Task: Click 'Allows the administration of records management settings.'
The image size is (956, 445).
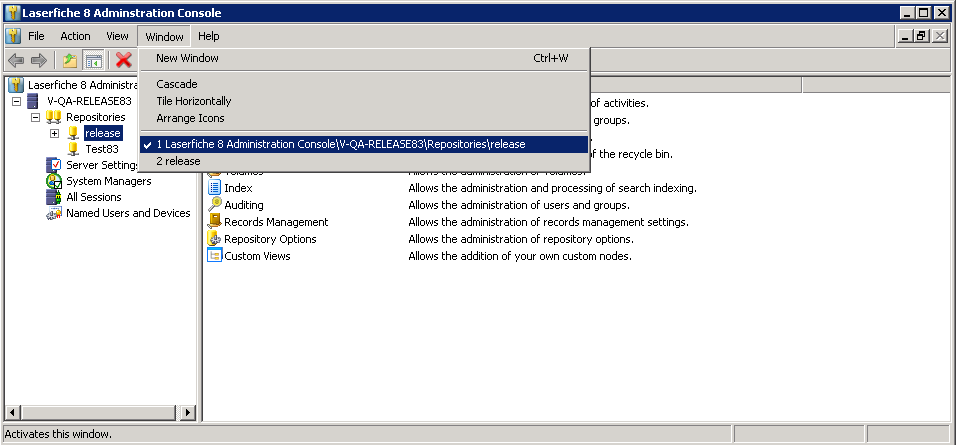Action: [549, 222]
